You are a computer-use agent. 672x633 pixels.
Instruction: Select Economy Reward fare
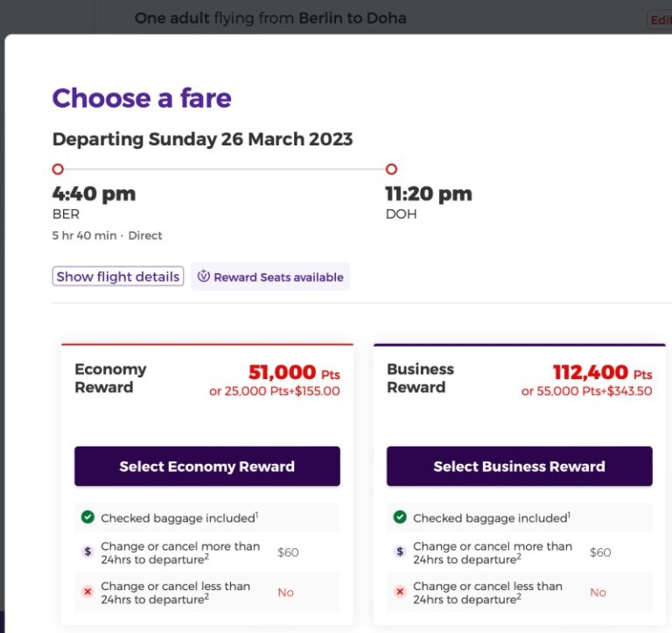point(206,467)
